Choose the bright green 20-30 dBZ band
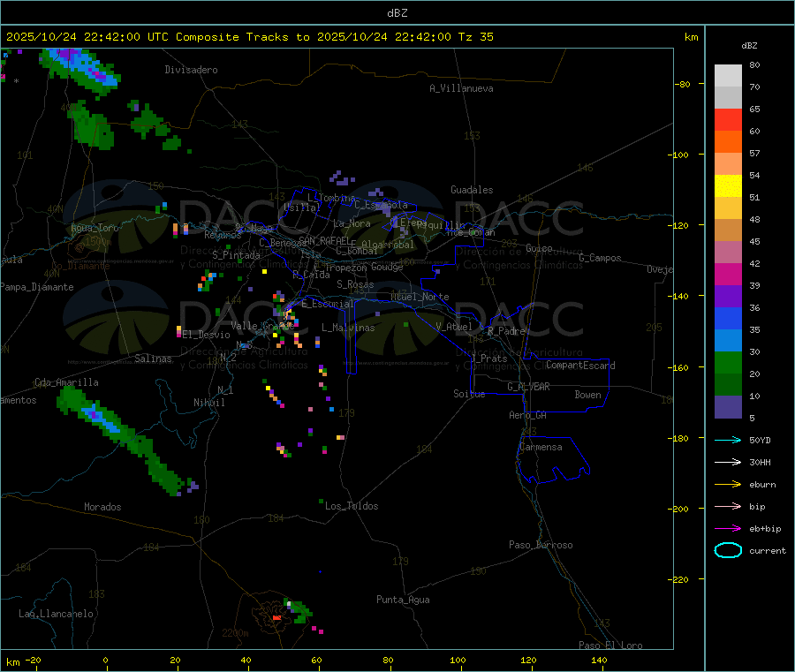795x672 pixels. [x=728, y=362]
